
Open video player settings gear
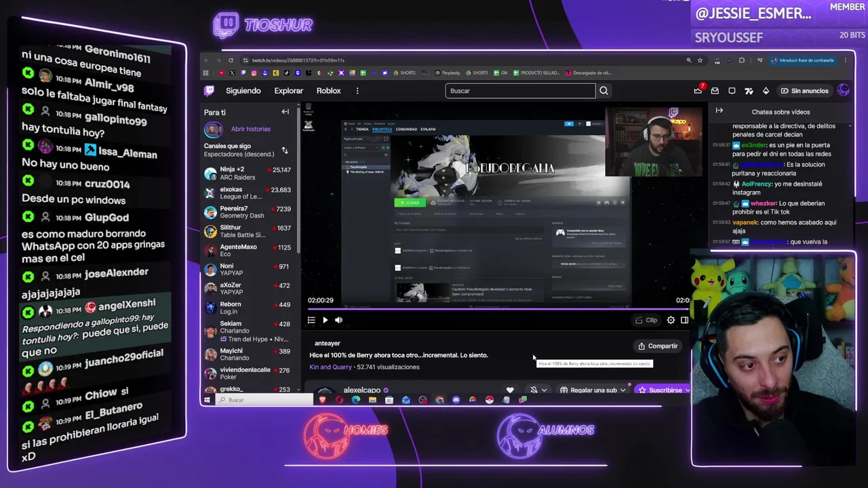point(671,320)
